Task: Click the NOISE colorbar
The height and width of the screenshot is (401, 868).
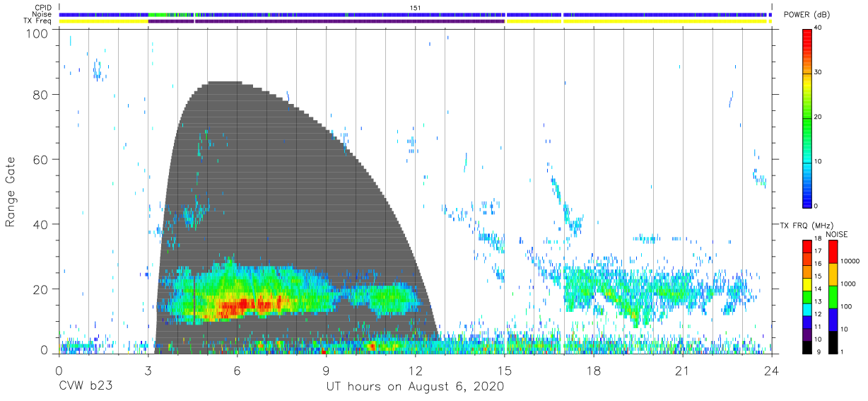Action: click(x=833, y=296)
